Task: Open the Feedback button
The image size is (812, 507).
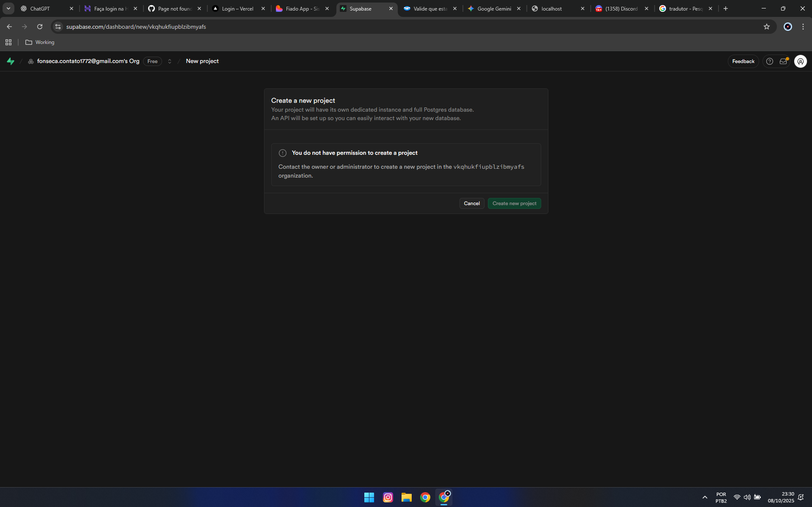Action: pyautogui.click(x=743, y=61)
